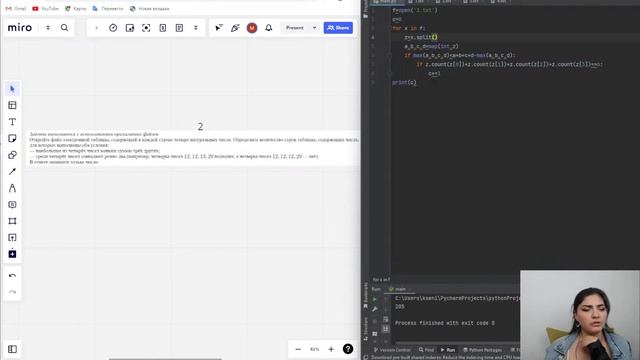
Task: Select the task text block on board
Action: [194, 148]
